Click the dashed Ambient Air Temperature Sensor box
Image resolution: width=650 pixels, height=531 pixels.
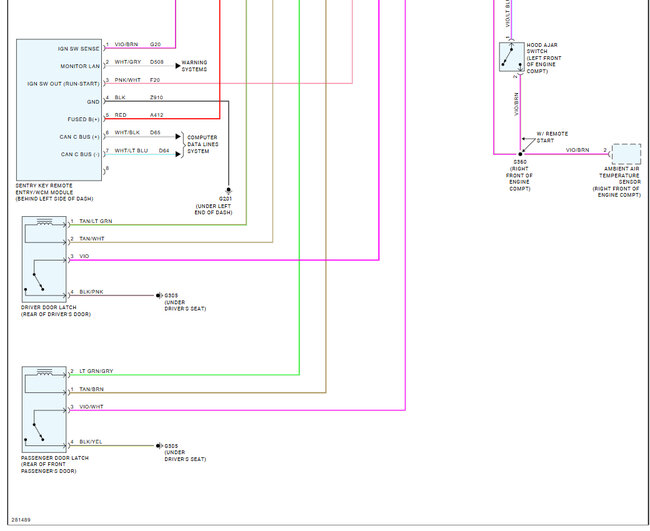coord(626,154)
